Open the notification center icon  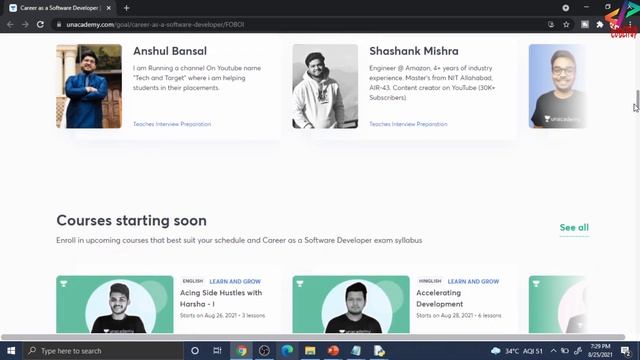click(x=625, y=351)
